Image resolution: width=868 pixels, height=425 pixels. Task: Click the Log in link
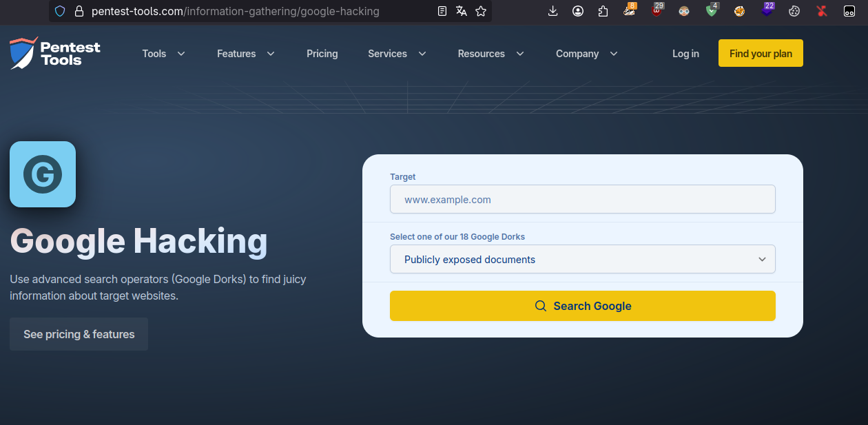click(685, 54)
